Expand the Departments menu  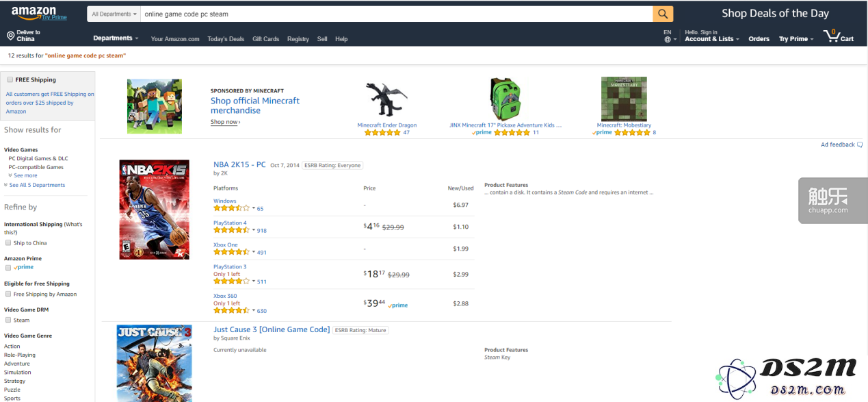pos(116,38)
